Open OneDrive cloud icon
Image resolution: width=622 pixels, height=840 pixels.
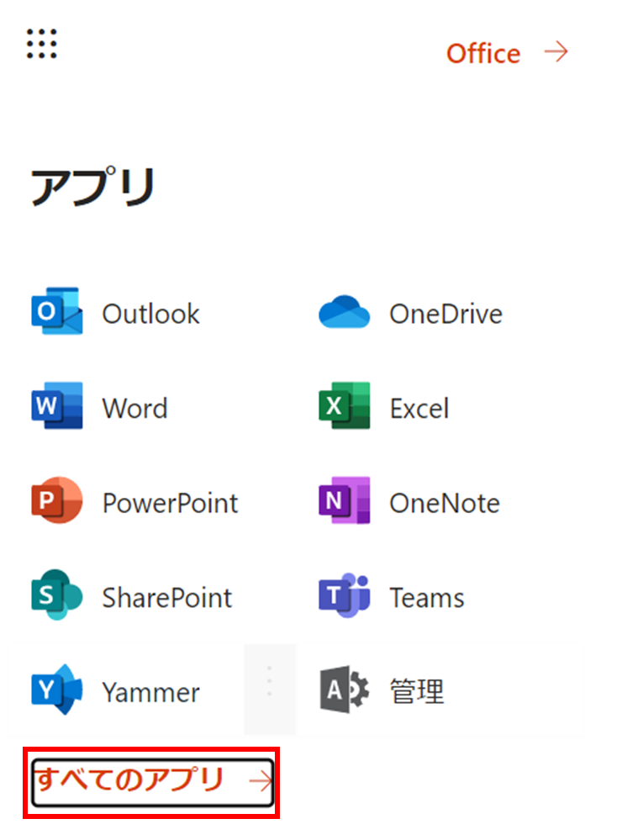[x=344, y=312]
